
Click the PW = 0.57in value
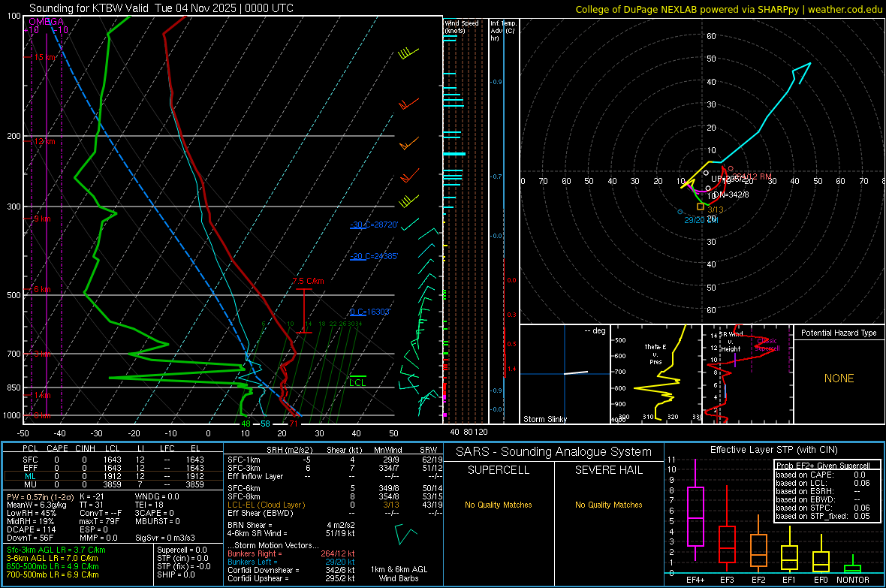point(40,496)
